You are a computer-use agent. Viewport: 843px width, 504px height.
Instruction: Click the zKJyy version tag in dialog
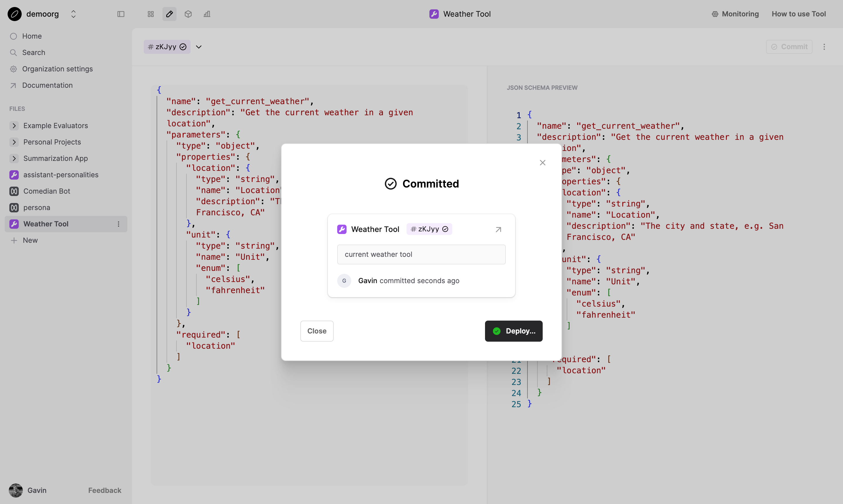point(429,229)
